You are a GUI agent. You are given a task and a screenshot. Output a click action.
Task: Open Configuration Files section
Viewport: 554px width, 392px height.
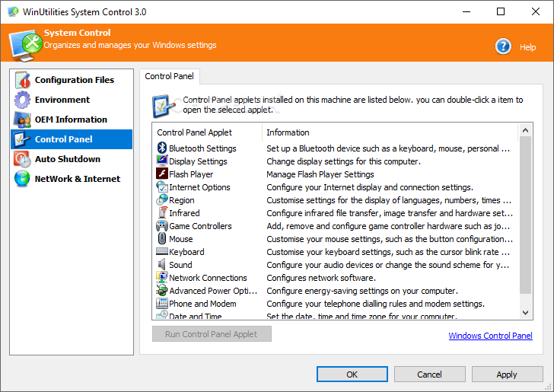[72, 80]
